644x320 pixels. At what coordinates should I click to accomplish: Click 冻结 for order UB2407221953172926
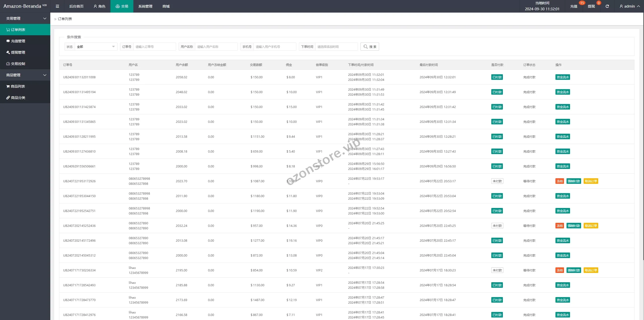559,181
